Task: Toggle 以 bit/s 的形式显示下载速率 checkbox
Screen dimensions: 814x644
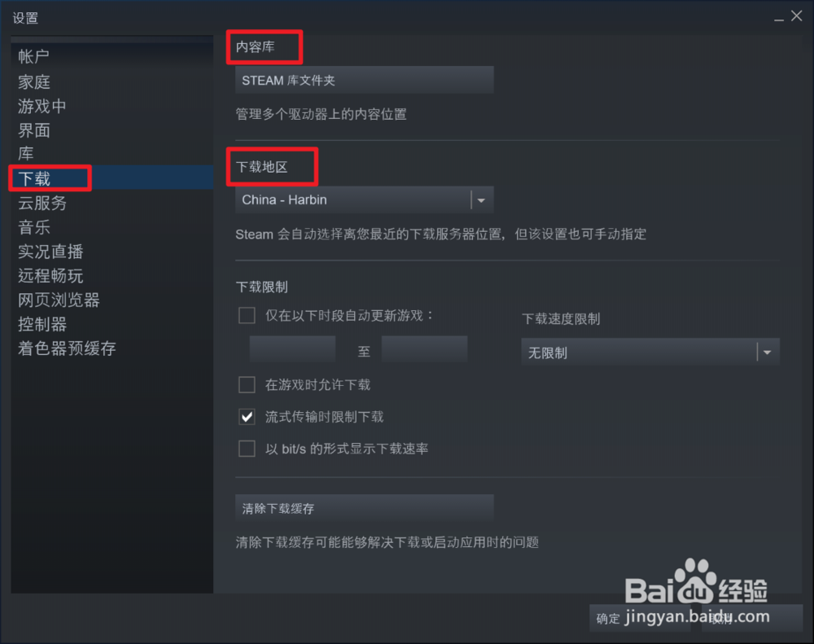Action: click(247, 449)
